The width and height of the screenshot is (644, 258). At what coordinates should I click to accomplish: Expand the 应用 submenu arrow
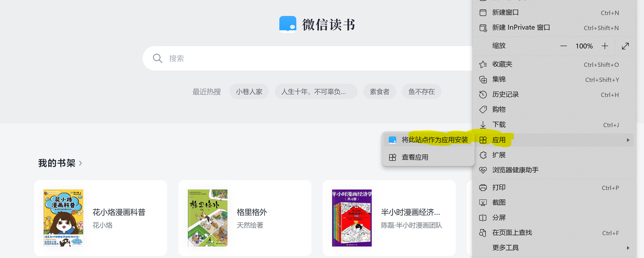pos(628,140)
